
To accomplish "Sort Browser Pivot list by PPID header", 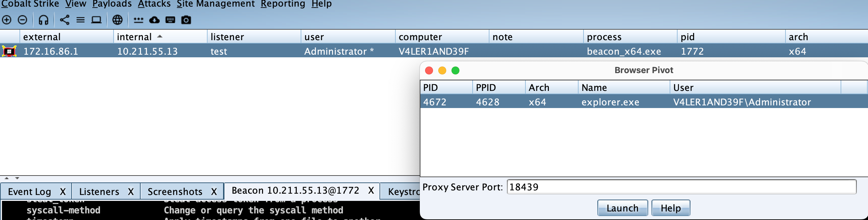I will (499, 88).
